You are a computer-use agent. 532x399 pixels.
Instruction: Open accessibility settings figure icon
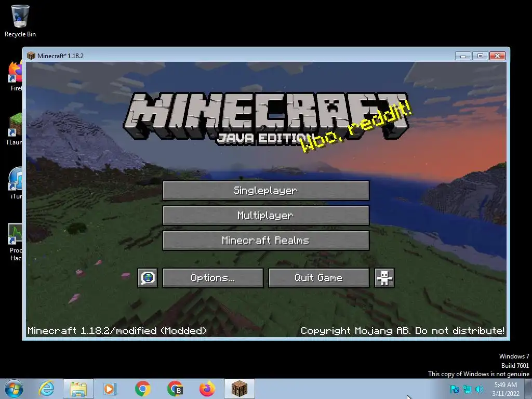pyautogui.click(x=384, y=278)
